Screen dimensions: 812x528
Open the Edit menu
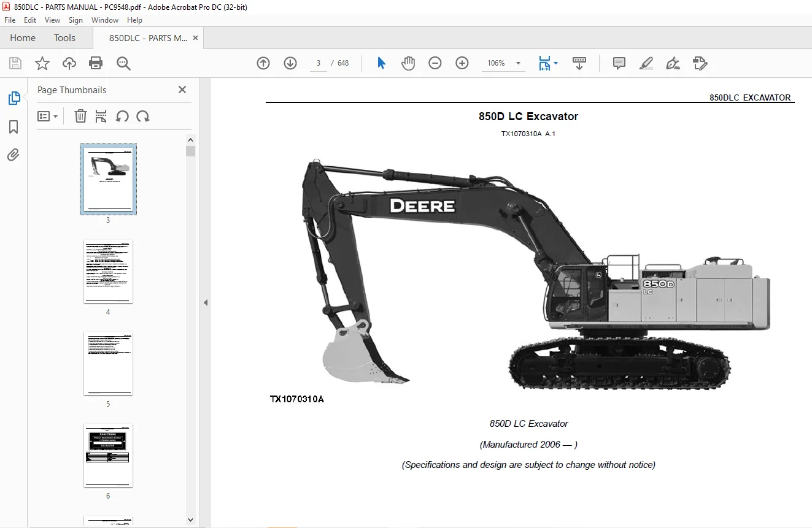point(30,20)
